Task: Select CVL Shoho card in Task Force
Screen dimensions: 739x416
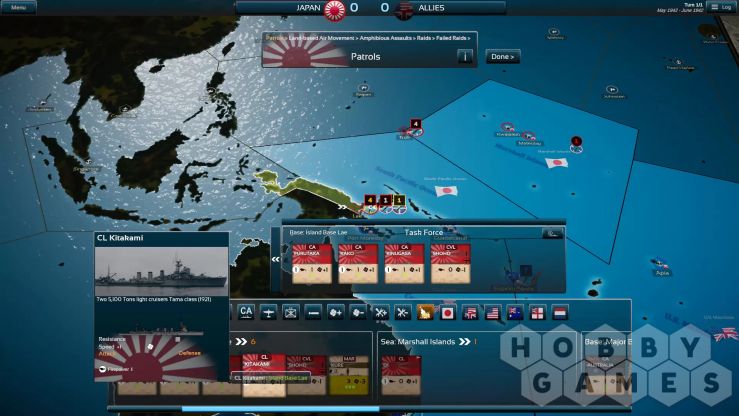Action: 451,263
